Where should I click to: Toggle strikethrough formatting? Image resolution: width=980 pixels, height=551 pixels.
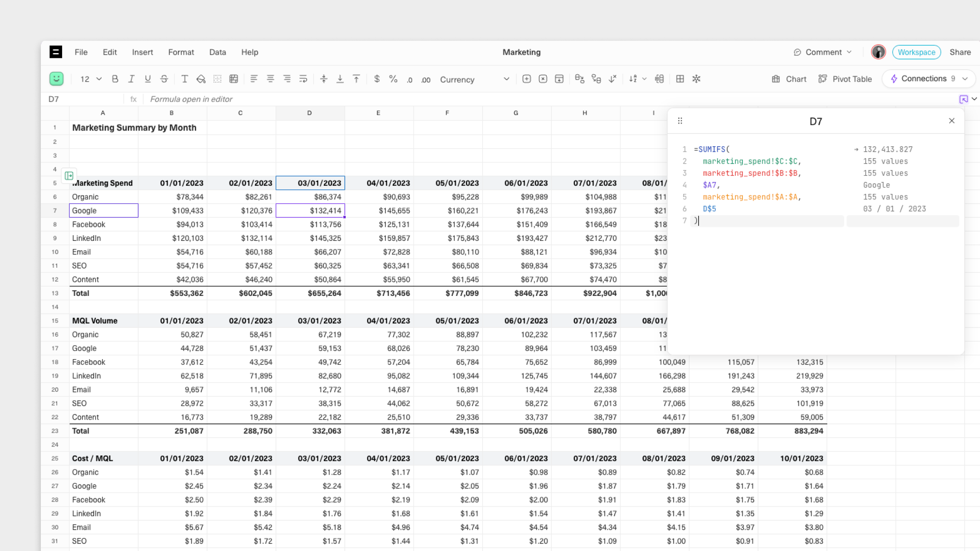164,79
